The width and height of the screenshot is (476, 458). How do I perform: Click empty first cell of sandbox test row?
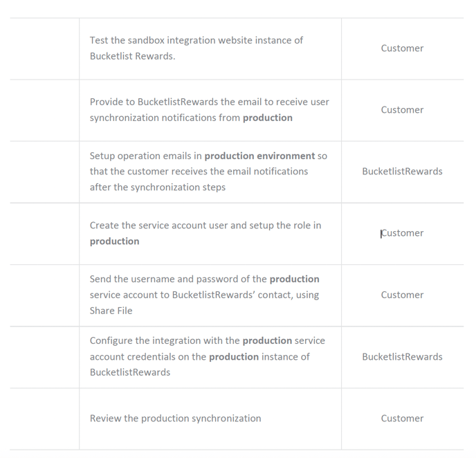44,48
